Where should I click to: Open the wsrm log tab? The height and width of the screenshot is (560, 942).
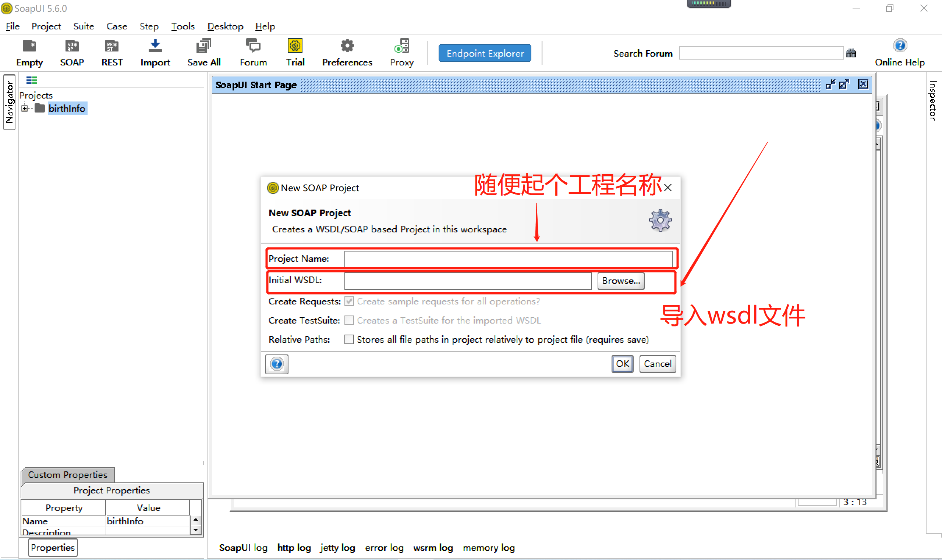click(x=433, y=547)
